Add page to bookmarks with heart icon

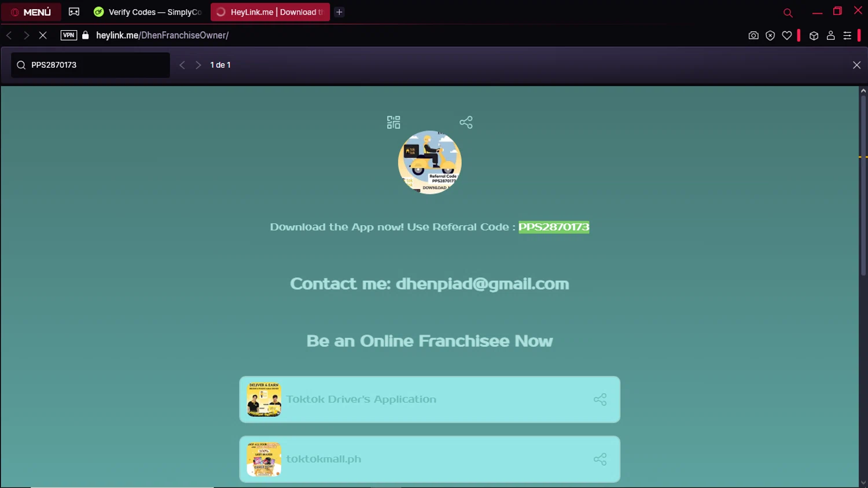point(787,35)
